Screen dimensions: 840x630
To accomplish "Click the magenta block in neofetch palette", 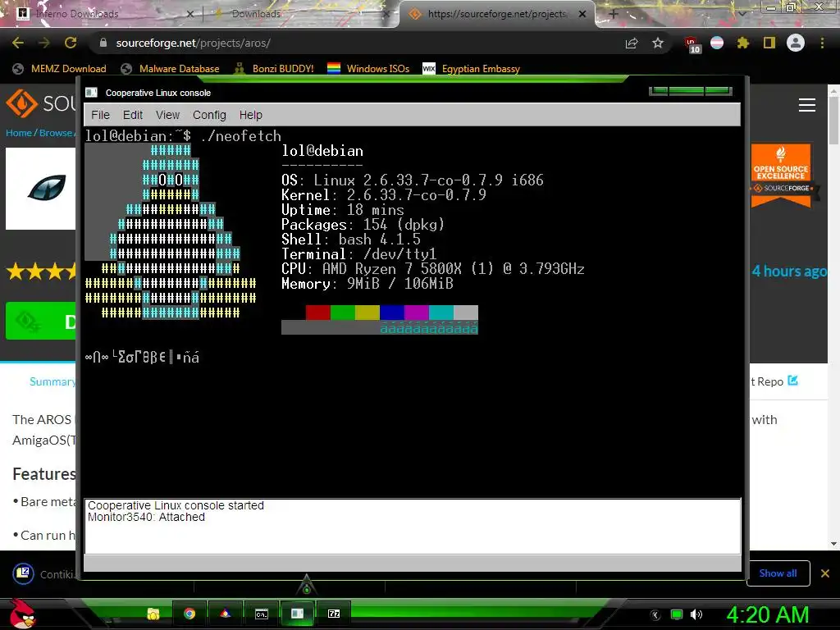I will click(417, 313).
